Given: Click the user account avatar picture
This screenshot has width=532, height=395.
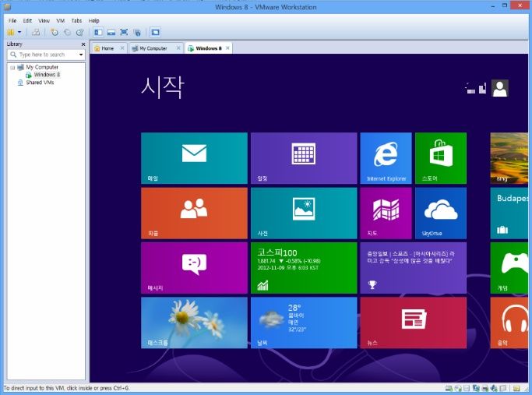Looking at the screenshot, I should [500, 88].
